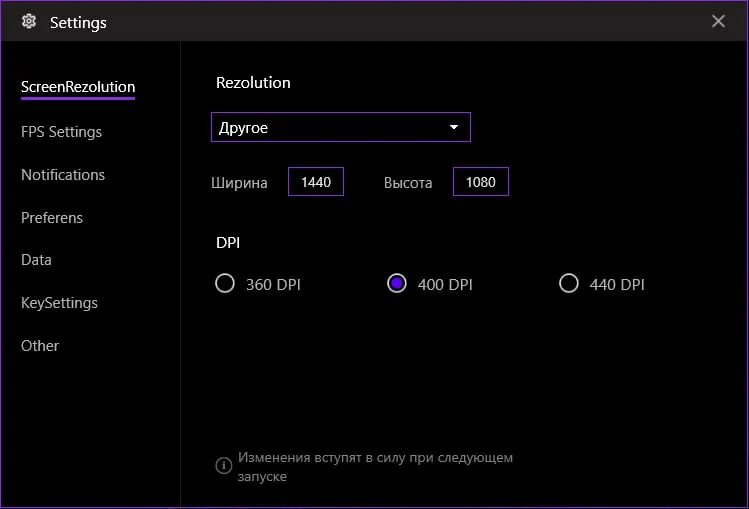Select the Data sidebar item
749x509 pixels.
pyautogui.click(x=36, y=260)
